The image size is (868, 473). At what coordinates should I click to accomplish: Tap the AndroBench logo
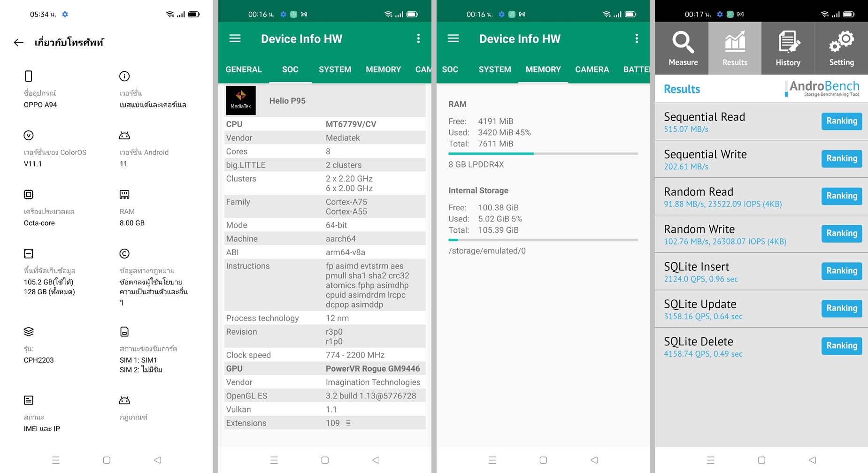(822, 88)
